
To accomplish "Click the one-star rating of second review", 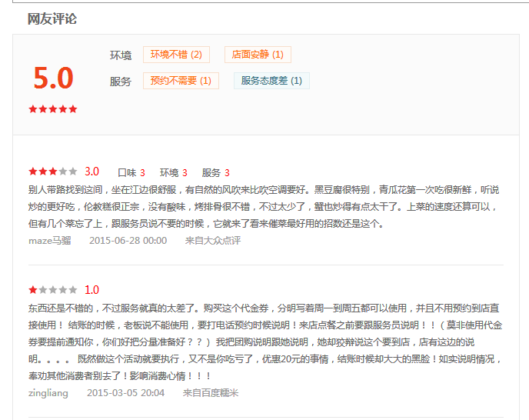I will [x=53, y=290].
